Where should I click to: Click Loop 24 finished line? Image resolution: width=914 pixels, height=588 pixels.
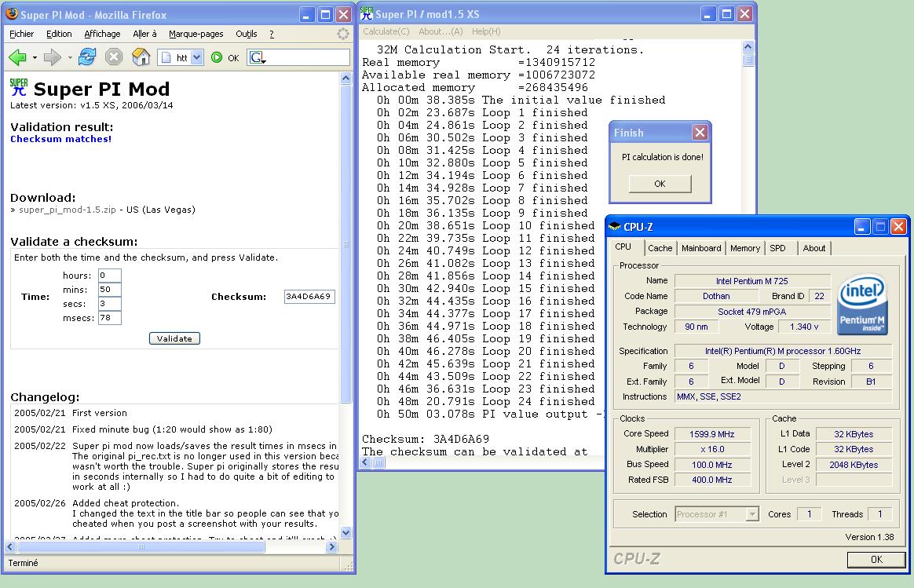(x=485, y=401)
